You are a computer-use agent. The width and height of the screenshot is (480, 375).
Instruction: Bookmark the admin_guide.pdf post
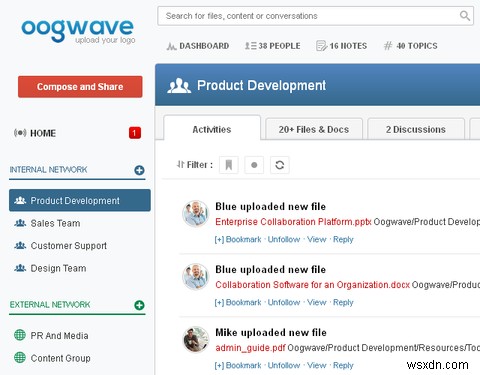238,365
